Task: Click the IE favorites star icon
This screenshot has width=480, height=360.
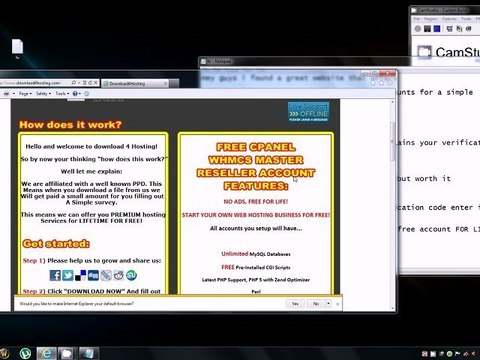Action: pos(381,83)
